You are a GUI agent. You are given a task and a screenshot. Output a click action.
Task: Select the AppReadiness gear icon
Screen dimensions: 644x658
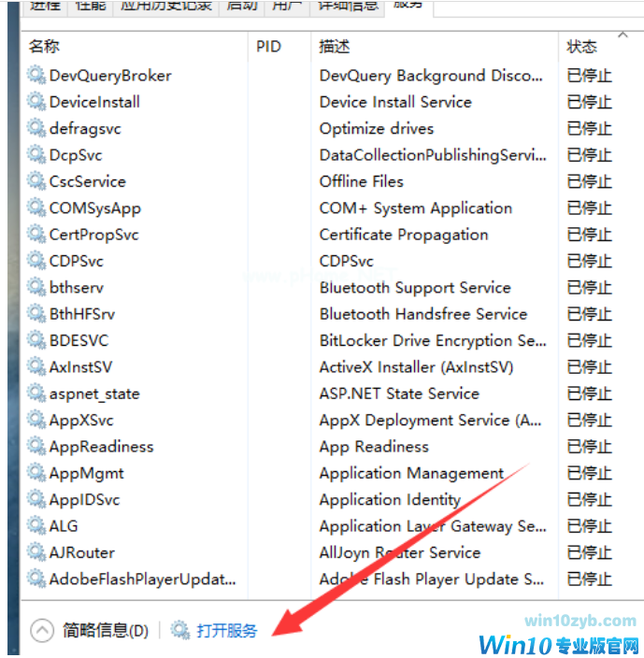pos(36,447)
